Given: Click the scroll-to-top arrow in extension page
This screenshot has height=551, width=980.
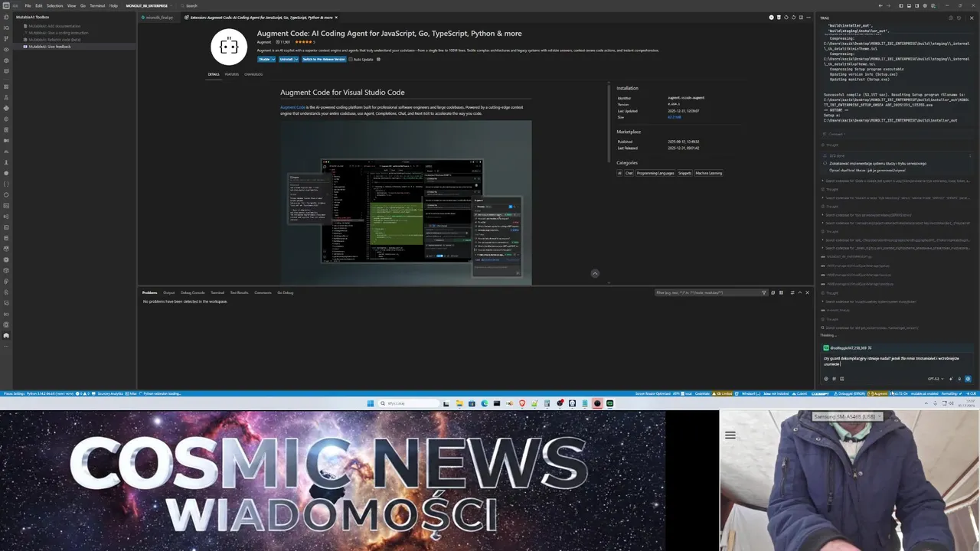Looking at the screenshot, I should (595, 273).
